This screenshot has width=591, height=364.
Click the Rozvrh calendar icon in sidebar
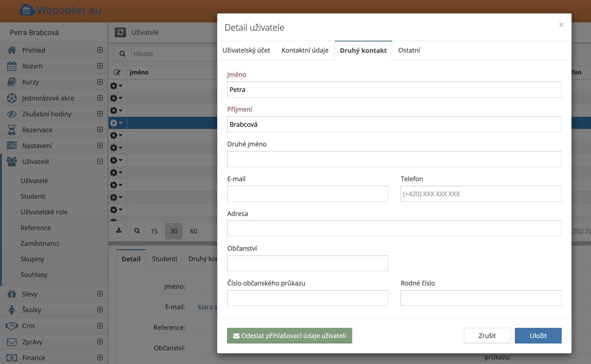click(x=12, y=66)
